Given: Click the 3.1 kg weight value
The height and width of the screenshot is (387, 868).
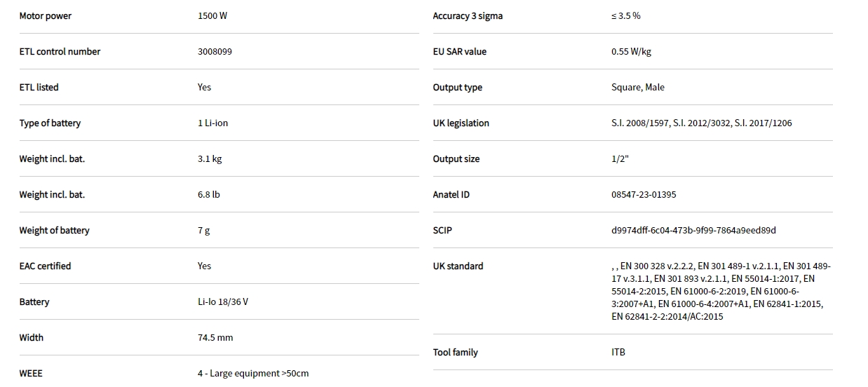Looking at the screenshot, I should coord(210,159).
